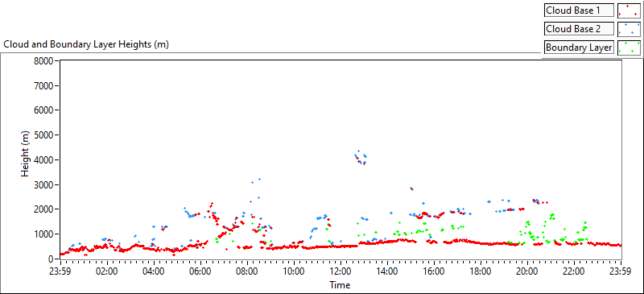Click the 02:00 time axis label

(107, 271)
